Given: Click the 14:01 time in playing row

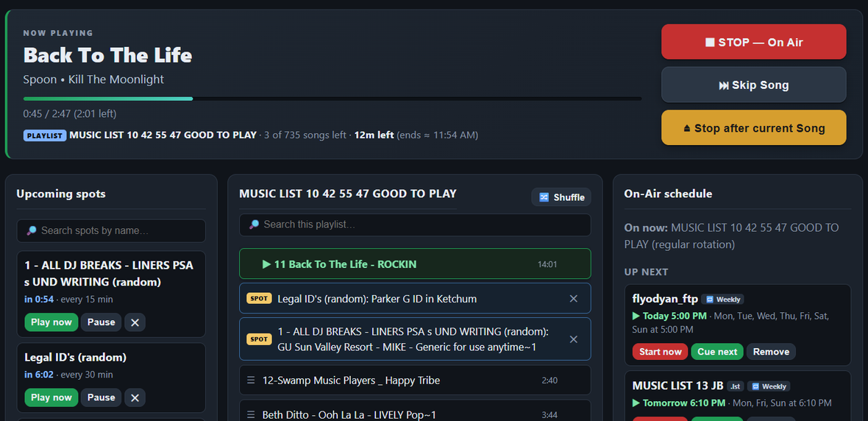Looking at the screenshot, I should pos(547,264).
